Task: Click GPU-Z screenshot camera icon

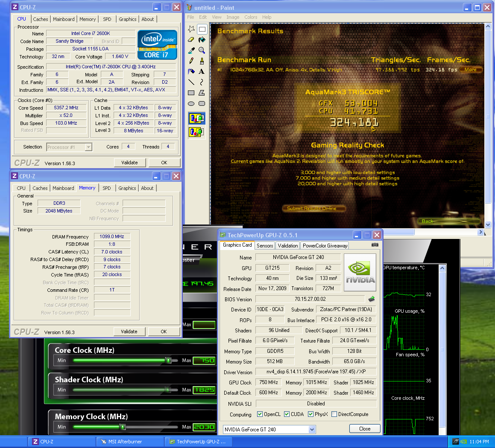Action: (375, 245)
